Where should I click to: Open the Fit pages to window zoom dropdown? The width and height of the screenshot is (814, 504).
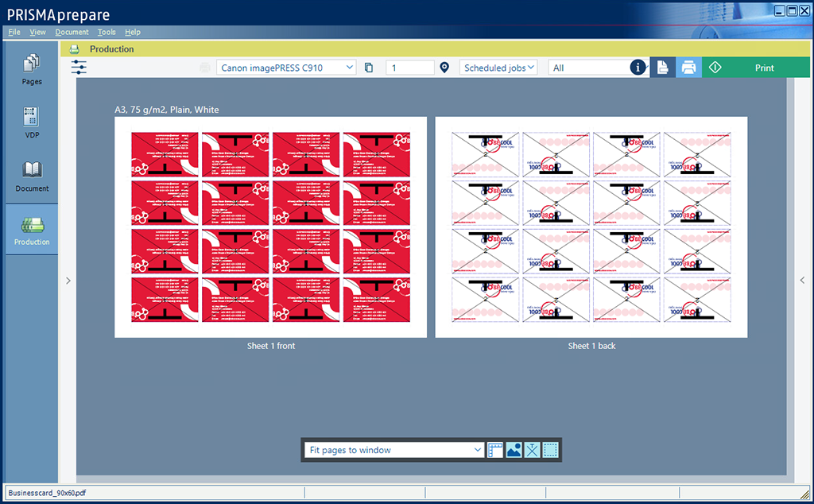394,450
